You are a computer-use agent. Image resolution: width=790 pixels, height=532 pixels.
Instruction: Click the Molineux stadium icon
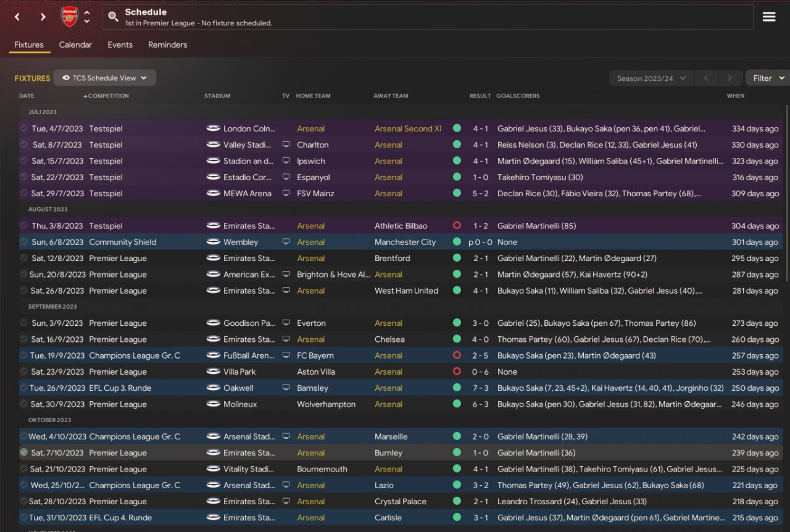click(x=214, y=404)
